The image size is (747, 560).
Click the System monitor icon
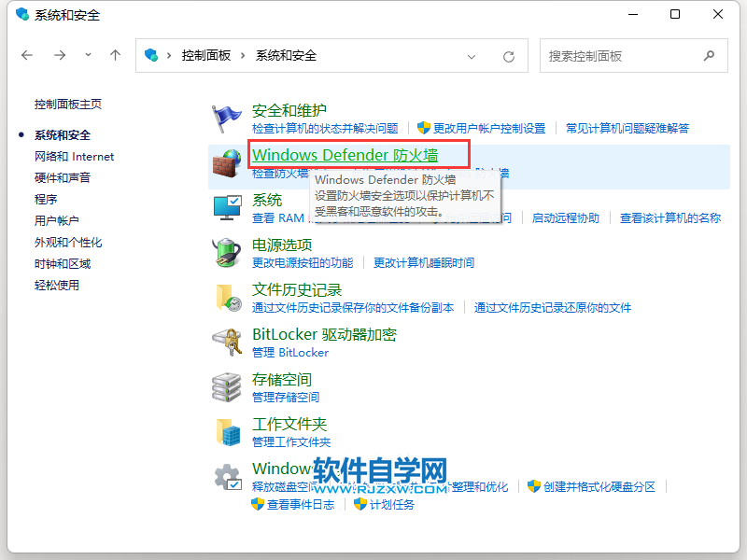tap(227, 207)
